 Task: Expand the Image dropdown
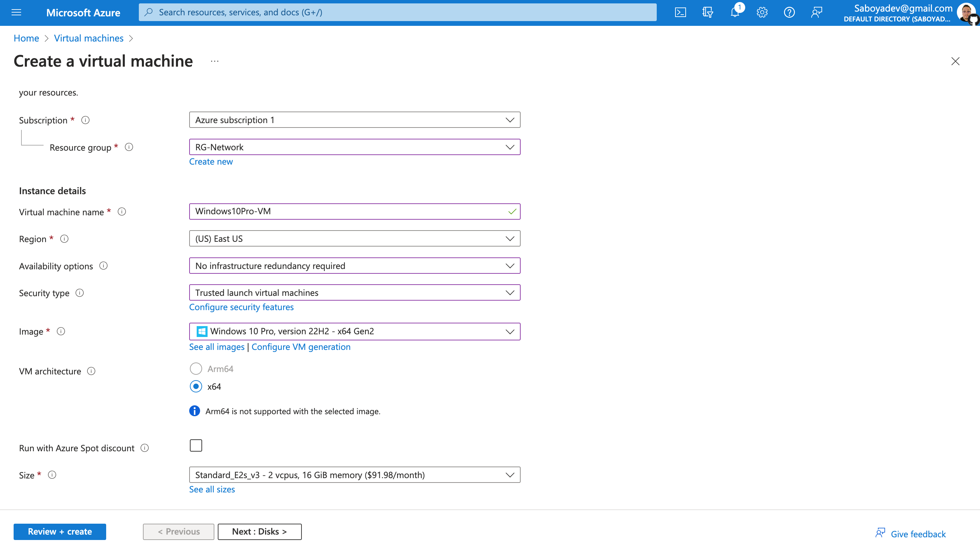coord(354,331)
